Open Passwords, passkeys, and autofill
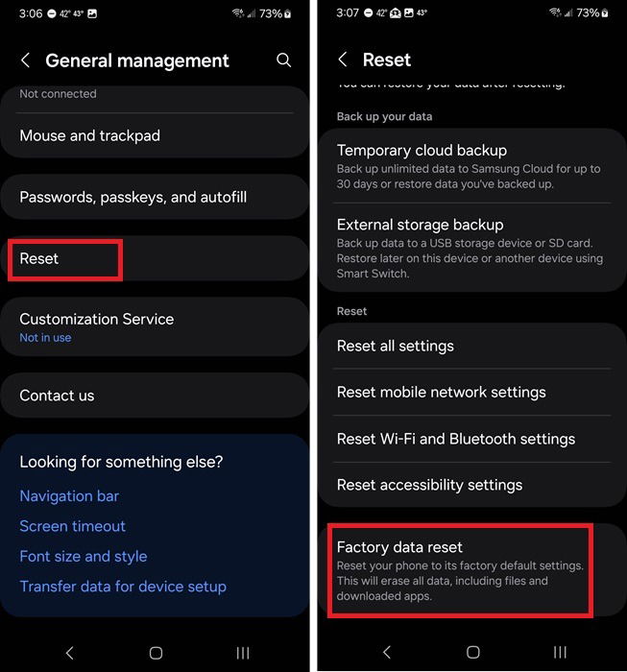 (155, 197)
